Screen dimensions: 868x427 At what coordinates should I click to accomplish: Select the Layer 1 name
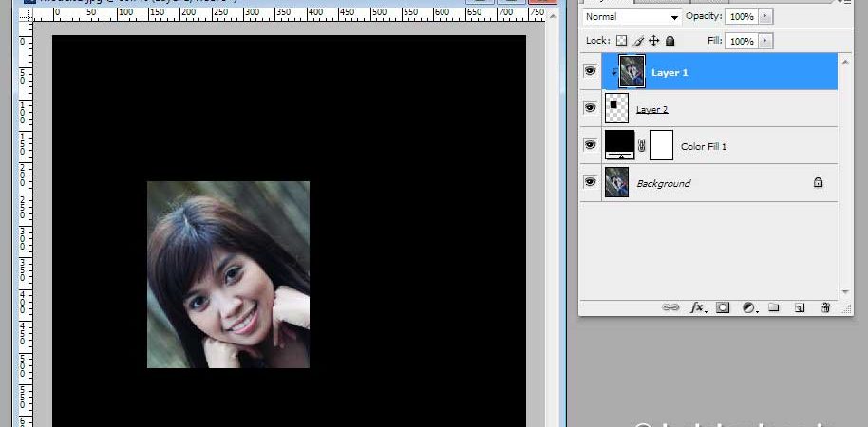click(670, 72)
